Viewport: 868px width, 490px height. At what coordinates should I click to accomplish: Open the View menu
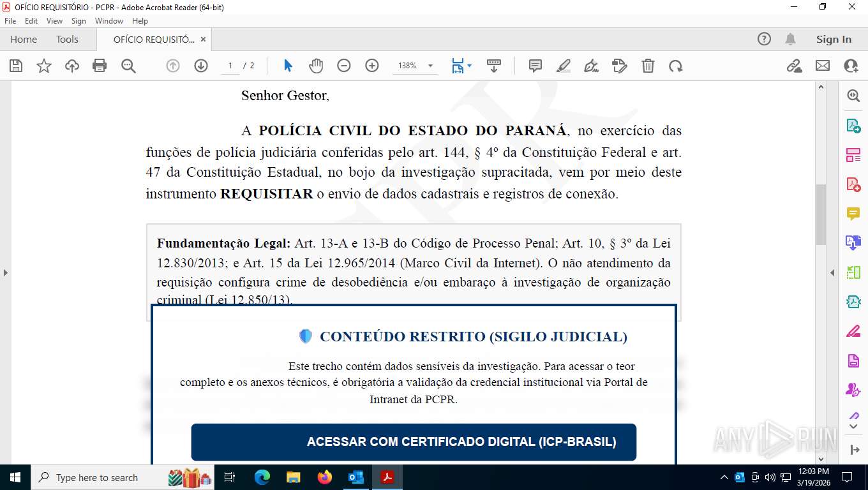54,21
